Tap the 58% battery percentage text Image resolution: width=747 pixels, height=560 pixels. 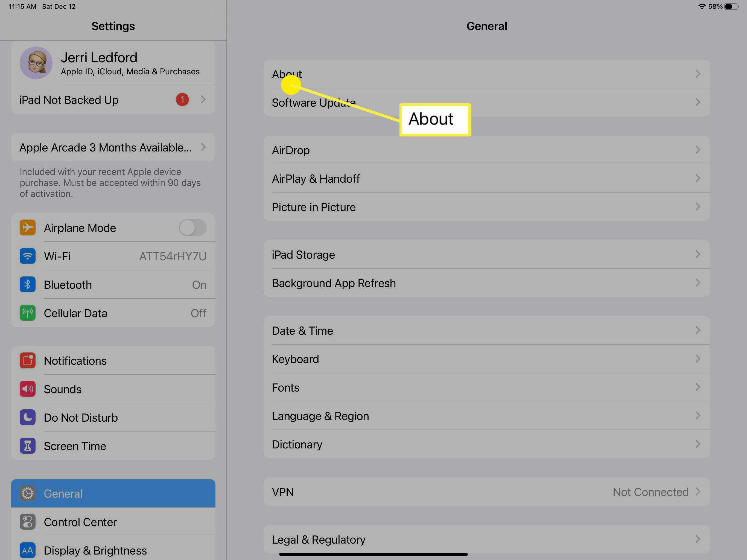click(x=715, y=6)
